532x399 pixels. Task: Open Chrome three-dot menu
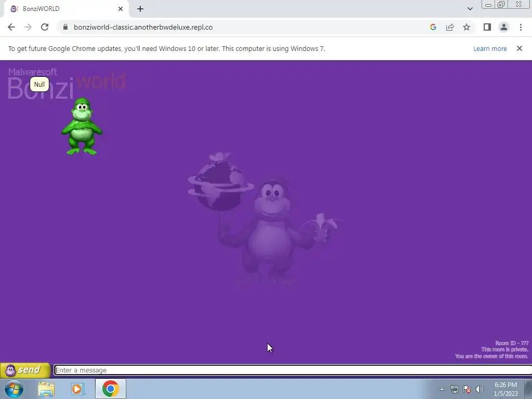pyautogui.click(x=521, y=27)
